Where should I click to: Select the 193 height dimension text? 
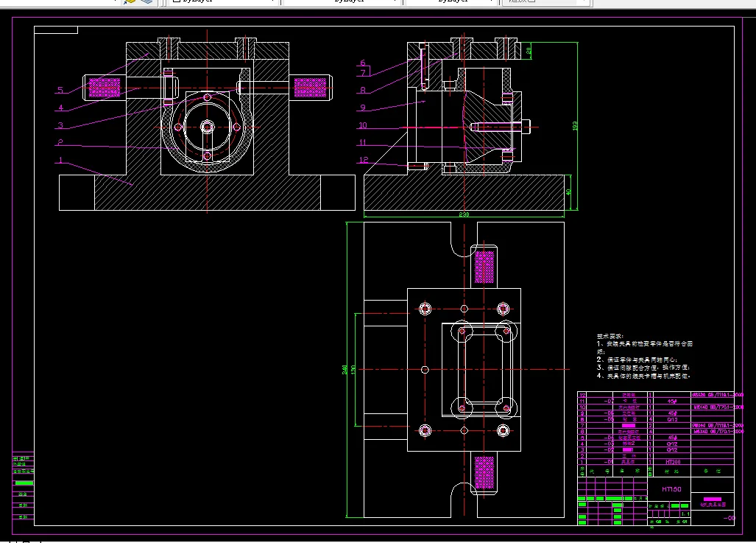575,125
